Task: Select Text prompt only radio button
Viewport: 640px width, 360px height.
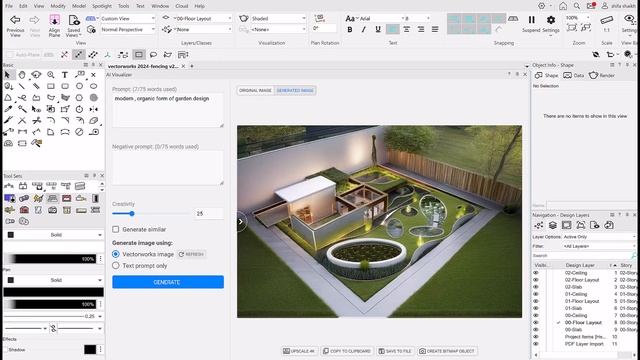Action: [116, 266]
